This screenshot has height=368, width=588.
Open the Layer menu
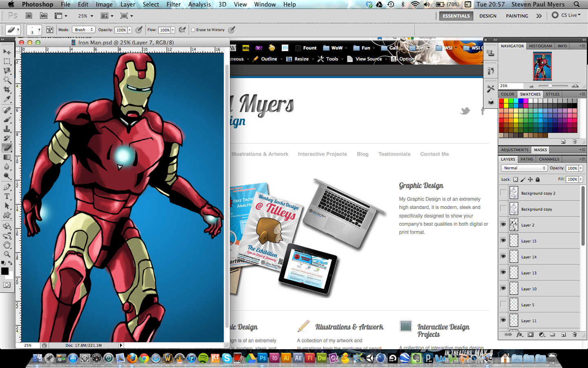tap(128, 4)
